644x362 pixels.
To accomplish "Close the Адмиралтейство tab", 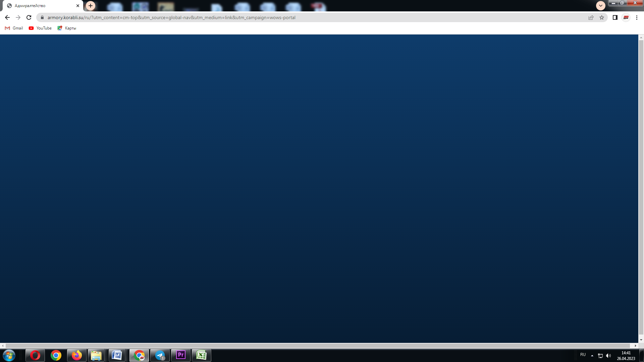I will 78,6.
